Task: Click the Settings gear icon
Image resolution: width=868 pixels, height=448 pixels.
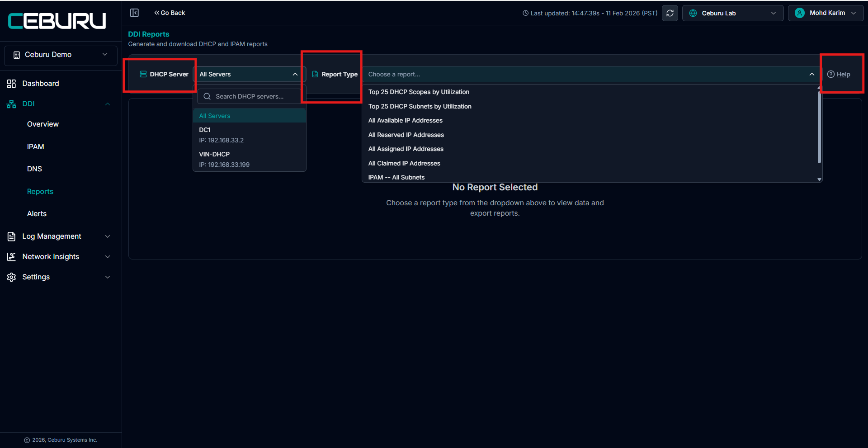Action: (11, 277)
